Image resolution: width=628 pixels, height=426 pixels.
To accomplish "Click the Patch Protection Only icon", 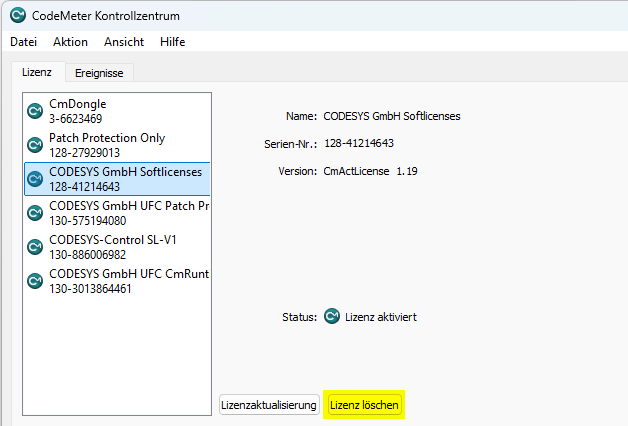I will pos(35,145).
